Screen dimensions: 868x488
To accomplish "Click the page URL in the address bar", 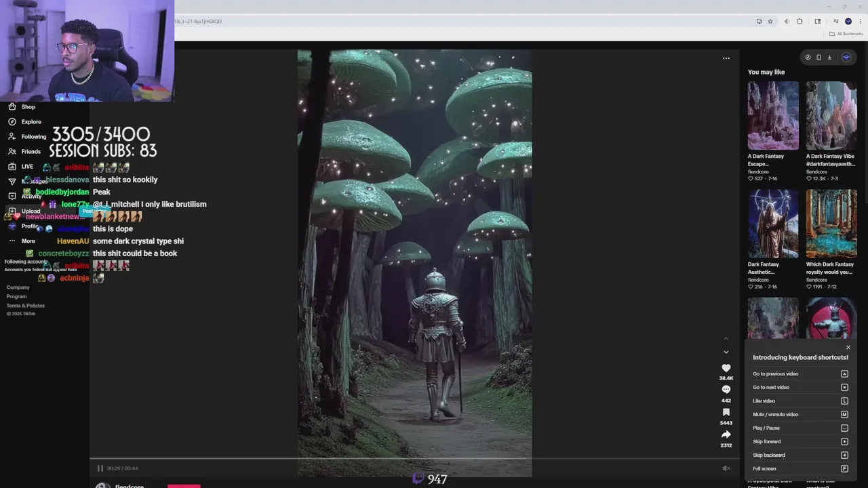I will point(199,21).
